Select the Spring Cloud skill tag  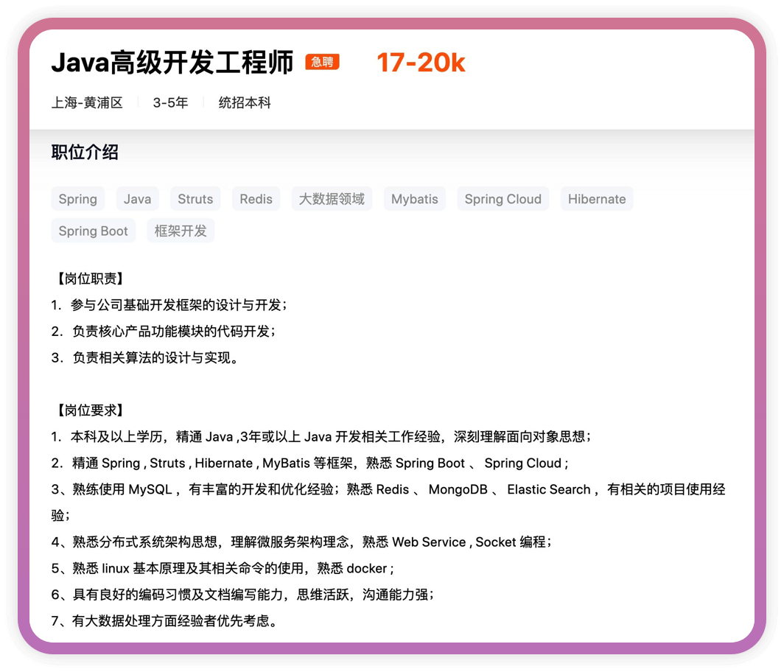pyautogui.click(x=503, y=199)
